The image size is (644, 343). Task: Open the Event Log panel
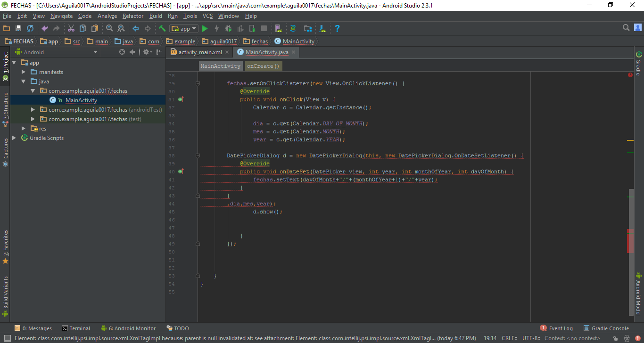click(x=556, y=328)
